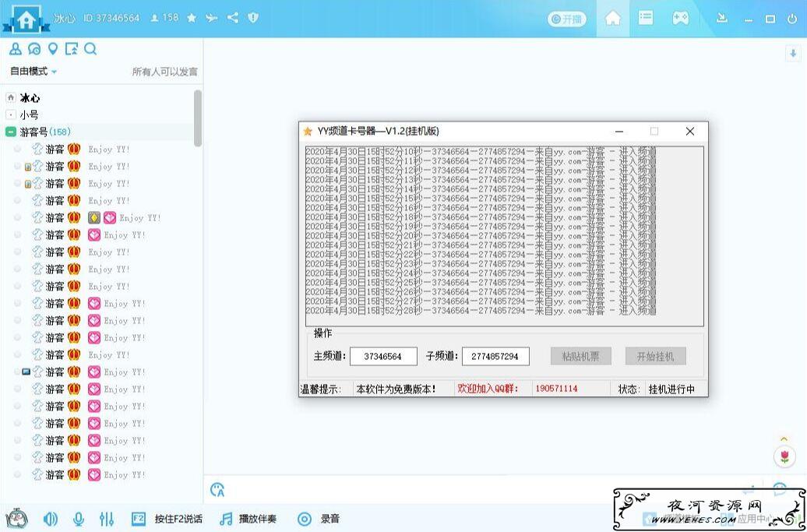Click log line for 15时52分20秒
This screenshot has height=532, width=807.
[480, 236]
